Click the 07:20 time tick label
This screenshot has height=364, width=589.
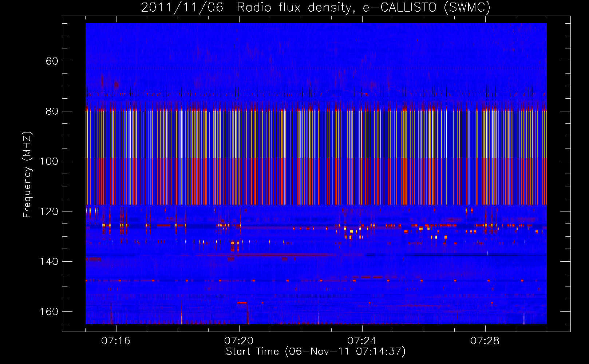[x=239, y=341]
